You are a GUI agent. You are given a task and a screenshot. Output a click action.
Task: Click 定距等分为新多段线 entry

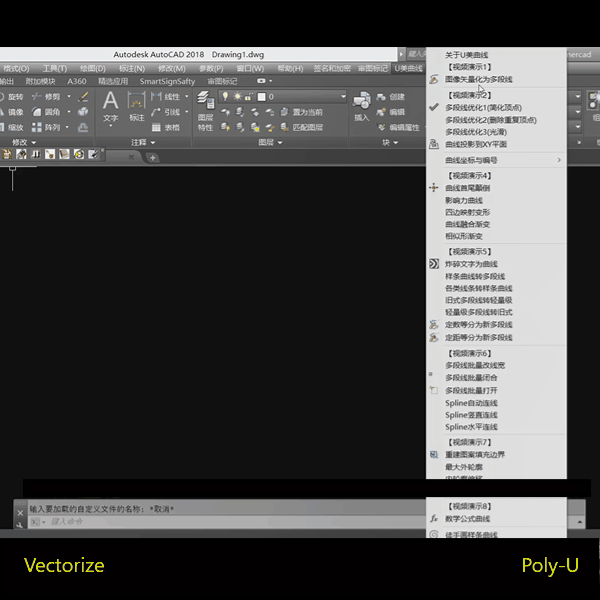tap(478, 338)
